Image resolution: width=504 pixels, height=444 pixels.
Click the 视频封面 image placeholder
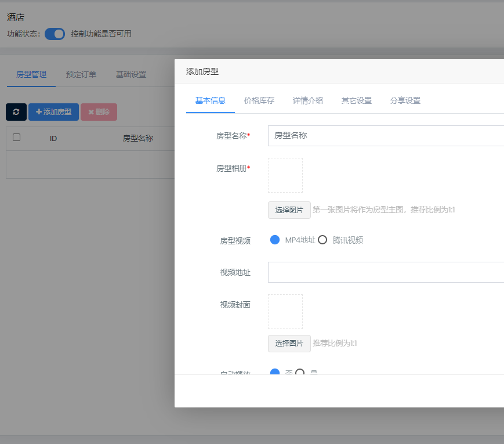[285, 312]
